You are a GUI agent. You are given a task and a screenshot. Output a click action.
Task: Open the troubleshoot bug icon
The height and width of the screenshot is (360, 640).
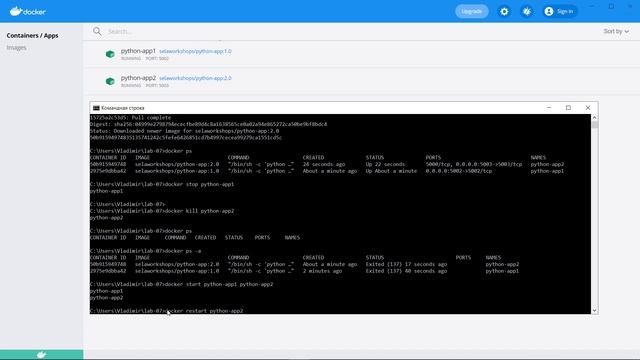pos(527,11)
